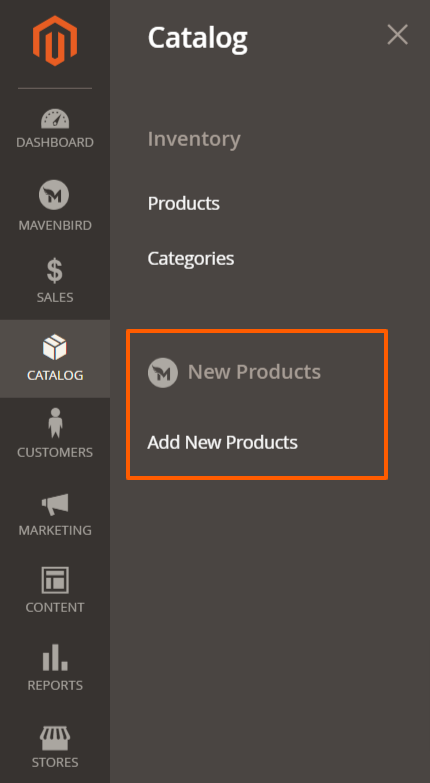Screen dimensions: 430x783
Task: Open the Products page link
Action: pos(184,203)
